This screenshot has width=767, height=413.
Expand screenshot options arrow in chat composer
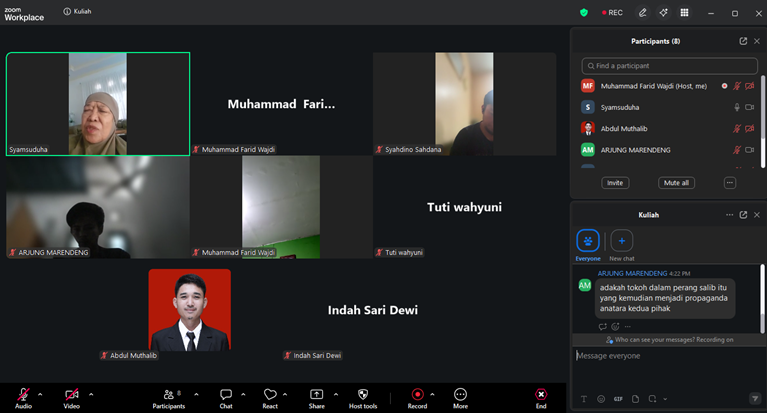point(665,399)
